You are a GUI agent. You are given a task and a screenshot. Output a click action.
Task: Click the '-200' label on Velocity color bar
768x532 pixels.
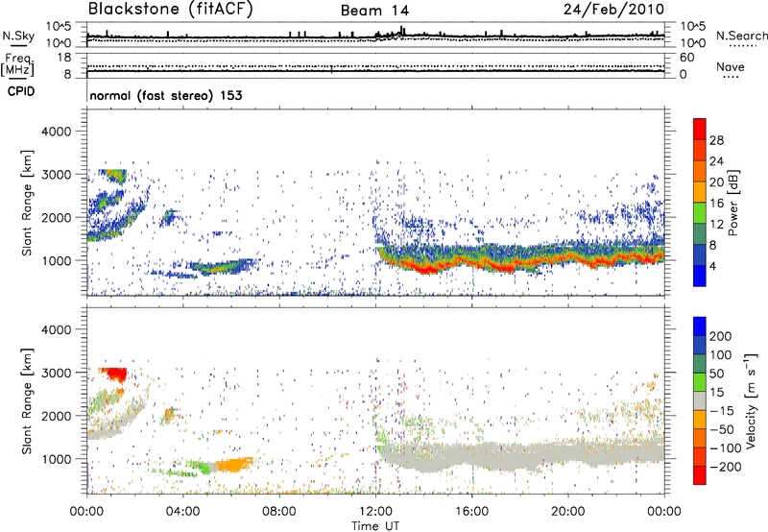pos(725,467)
